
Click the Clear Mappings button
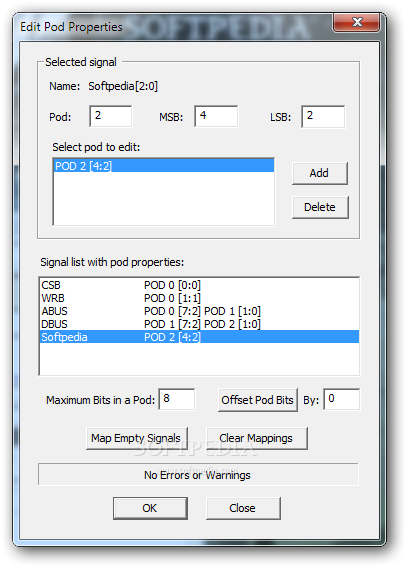point(257,438)
